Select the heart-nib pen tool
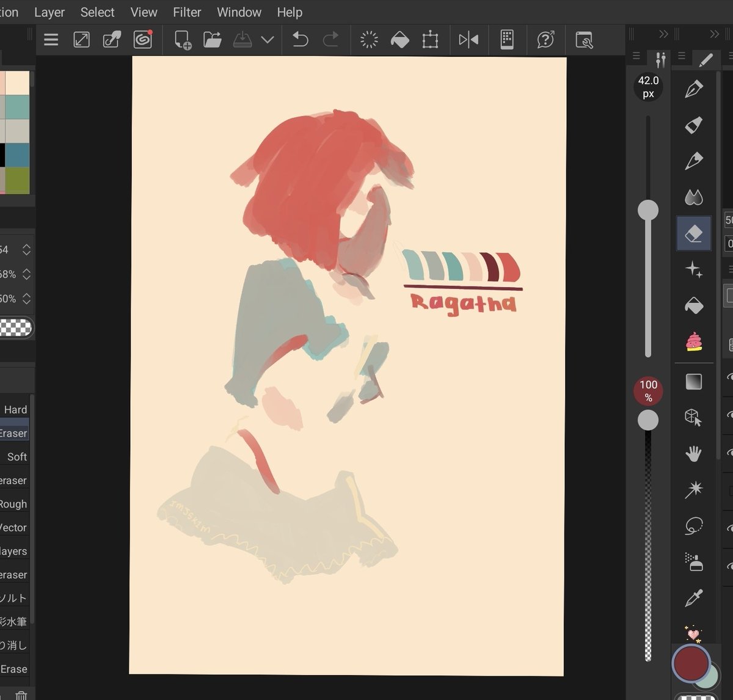 pyautogui.click(x=694, y=161)
